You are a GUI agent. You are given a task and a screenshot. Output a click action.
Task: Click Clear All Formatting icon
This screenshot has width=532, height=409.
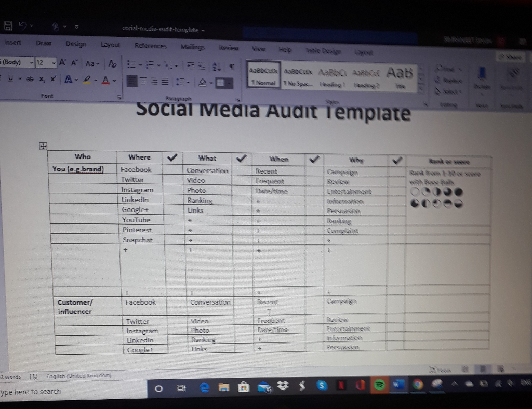tap(112, 63)
